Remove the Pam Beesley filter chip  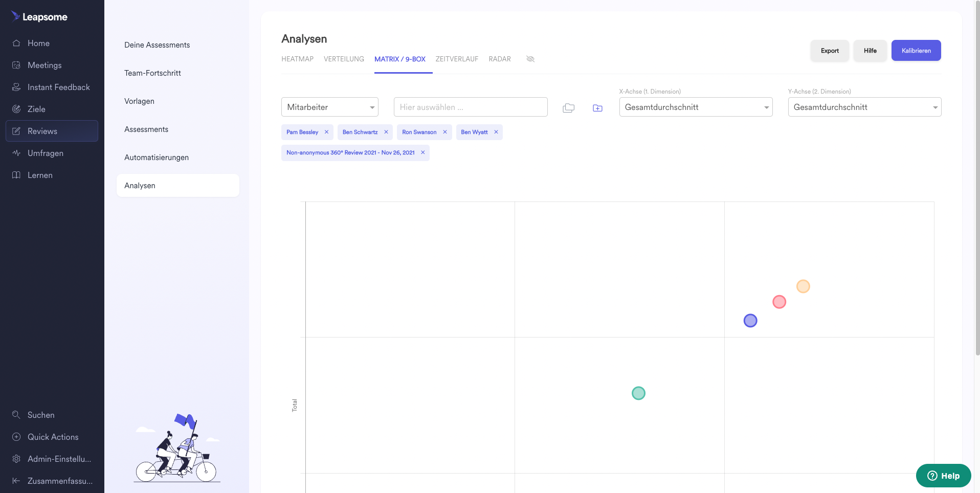tap(326, 132)
